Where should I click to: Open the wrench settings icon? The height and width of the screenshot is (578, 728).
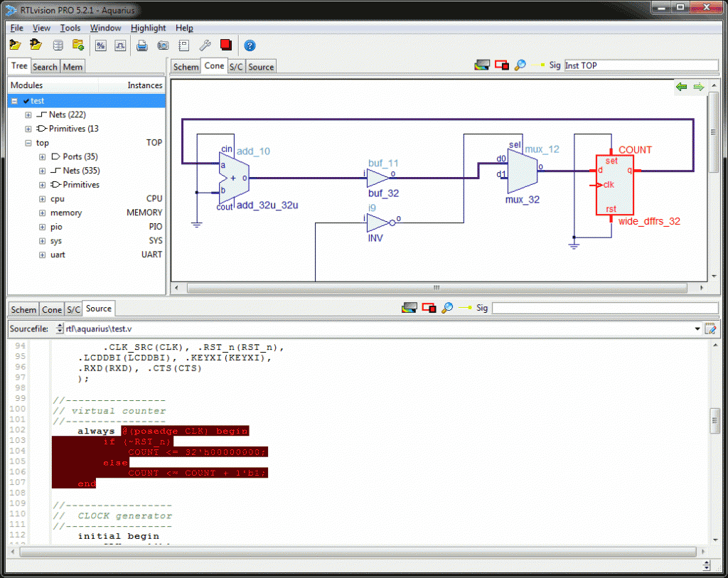(x=204, y=45)
